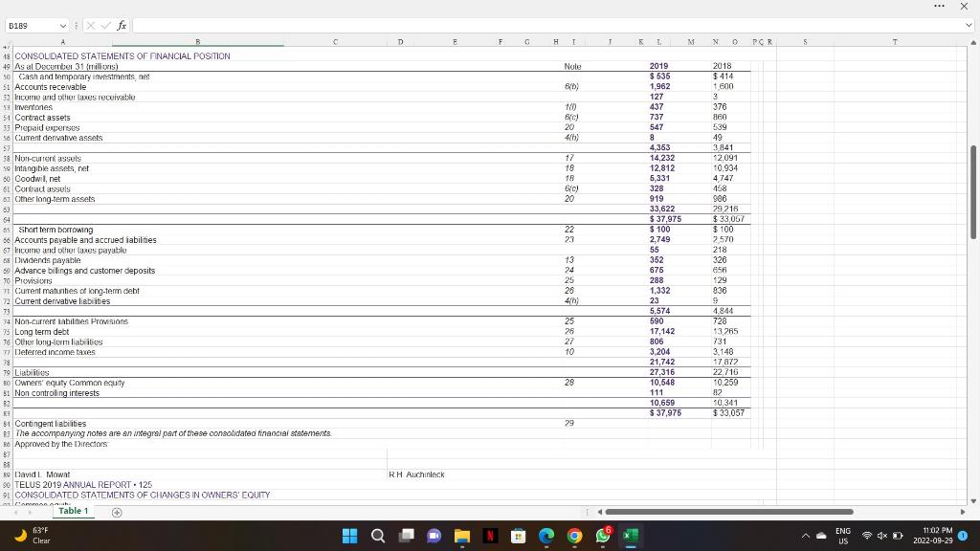This screenshot has width=980, height=551.
Task: Open the three-dot more options menu
Action: coord(939,7)
